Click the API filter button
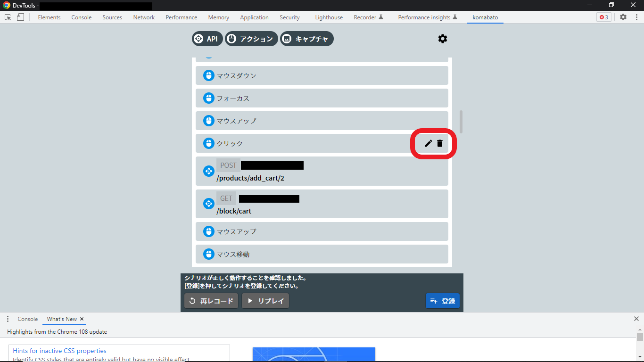644x362 pixels. pyautogui.click(x=207, y=39)
